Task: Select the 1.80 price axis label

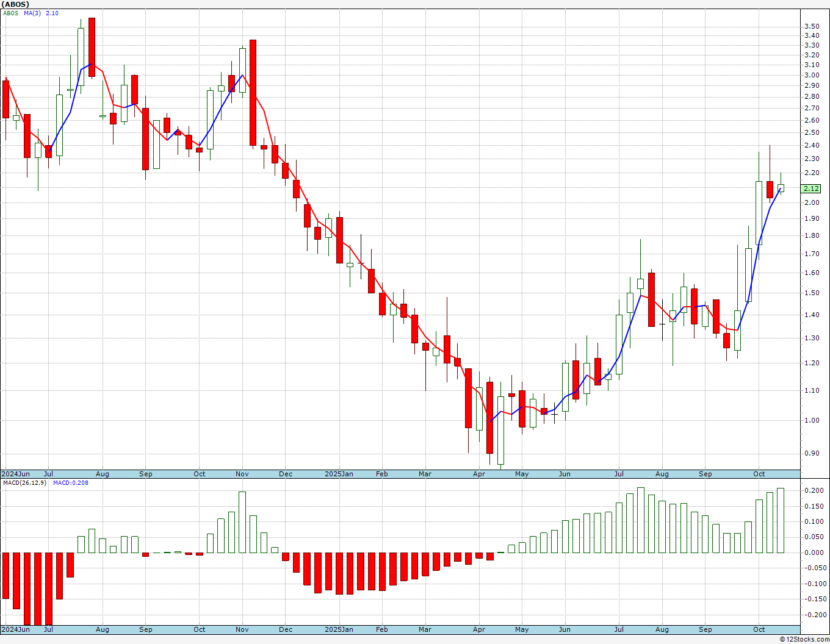Action: click(x=812, y=235)
